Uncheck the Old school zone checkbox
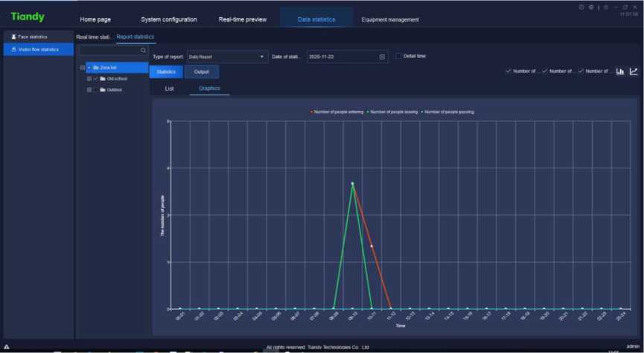Image resolution: width=644 pixels, height=353 pixels. pos(96,78)
